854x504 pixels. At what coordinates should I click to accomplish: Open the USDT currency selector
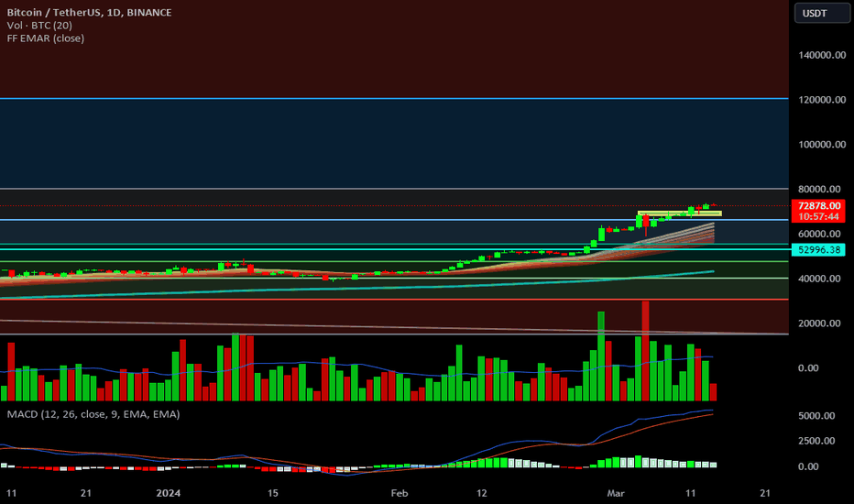click(x=822, y=13)
